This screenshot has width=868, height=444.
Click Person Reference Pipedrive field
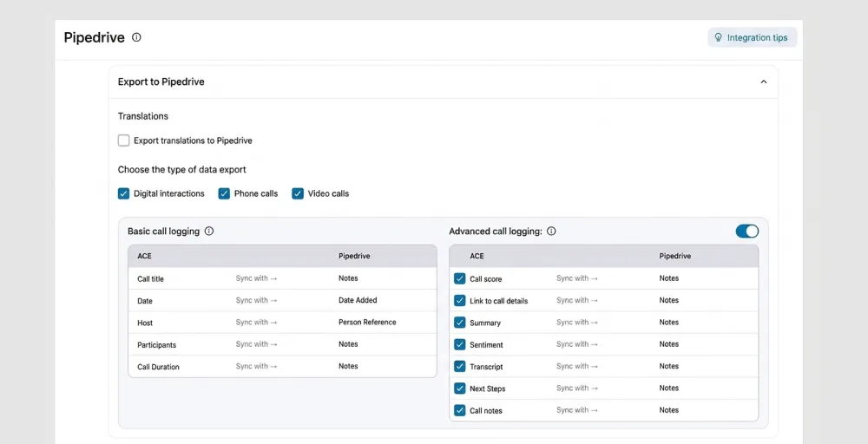pyautogui.click(x=367, y=323)
